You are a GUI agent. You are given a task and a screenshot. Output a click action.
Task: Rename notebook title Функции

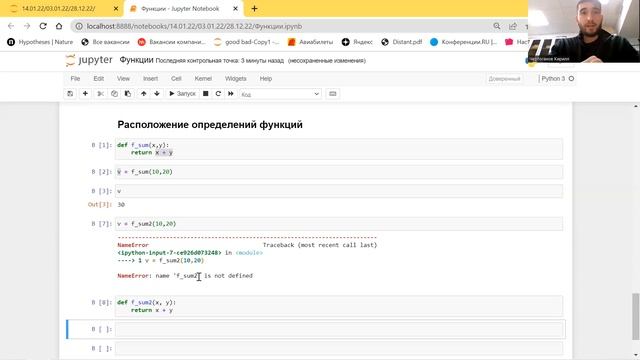(136, 60)
